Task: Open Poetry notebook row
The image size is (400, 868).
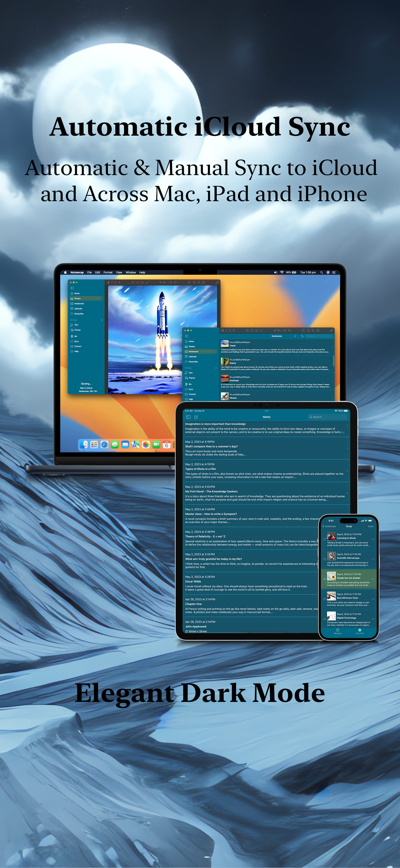Action: (277, 364)
